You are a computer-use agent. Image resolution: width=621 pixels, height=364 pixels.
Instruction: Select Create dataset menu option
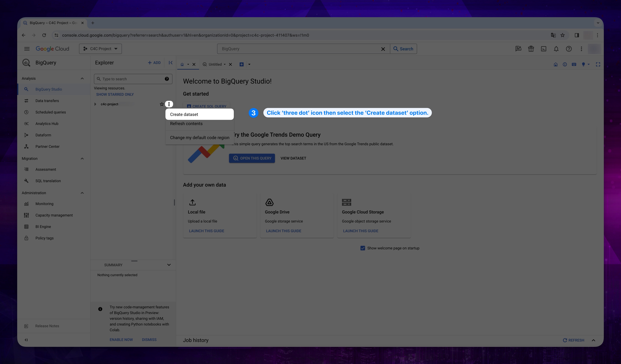[x=199, y=114]
